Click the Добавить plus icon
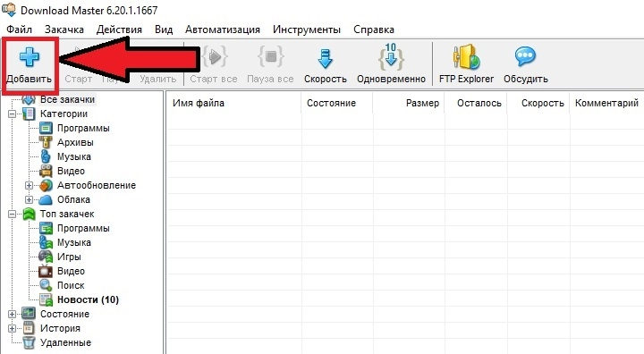Viewport: 644px width, 354px height. tap(30, 56)
